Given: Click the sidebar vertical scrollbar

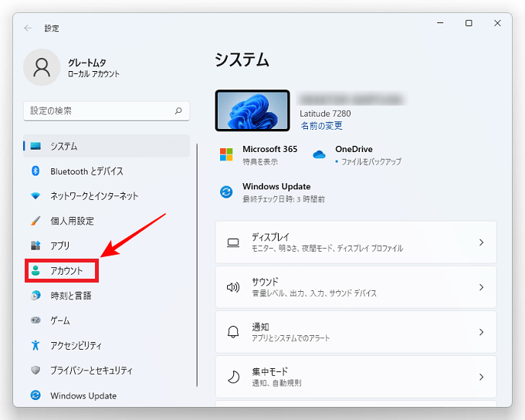Looking at the screenshot, I should [197, 266].
